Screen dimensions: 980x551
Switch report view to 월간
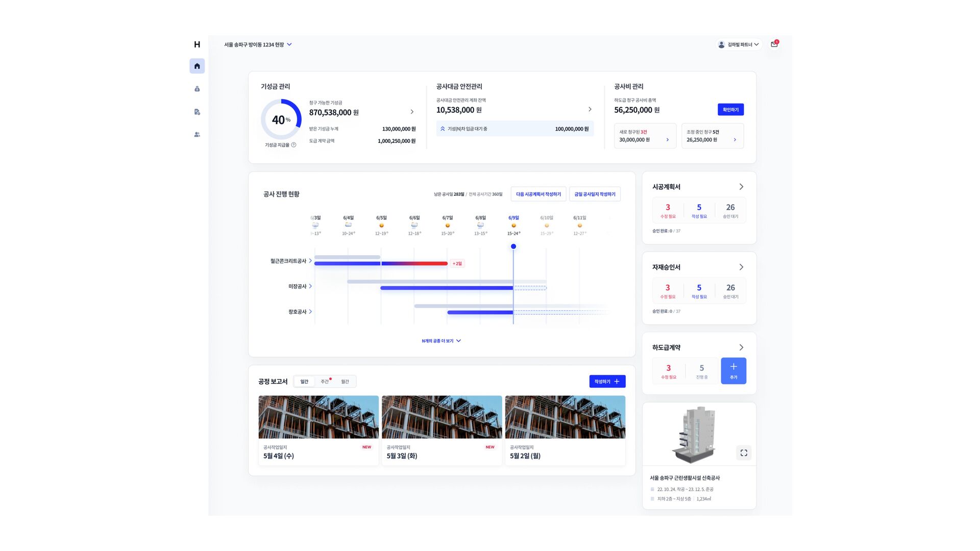[x=345, y=382]
